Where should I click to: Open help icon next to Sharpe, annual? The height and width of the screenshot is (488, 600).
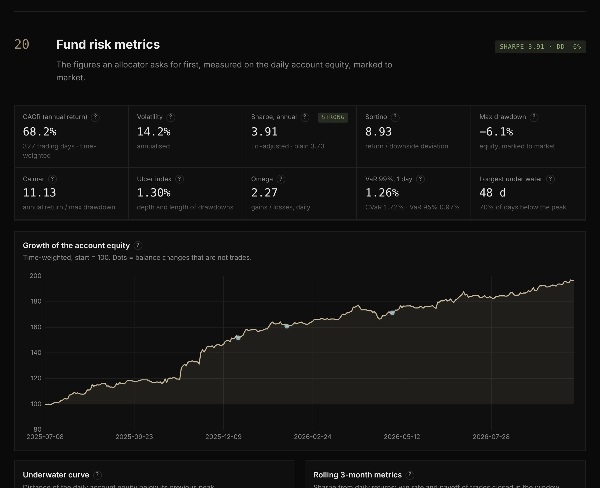[305, 117]
